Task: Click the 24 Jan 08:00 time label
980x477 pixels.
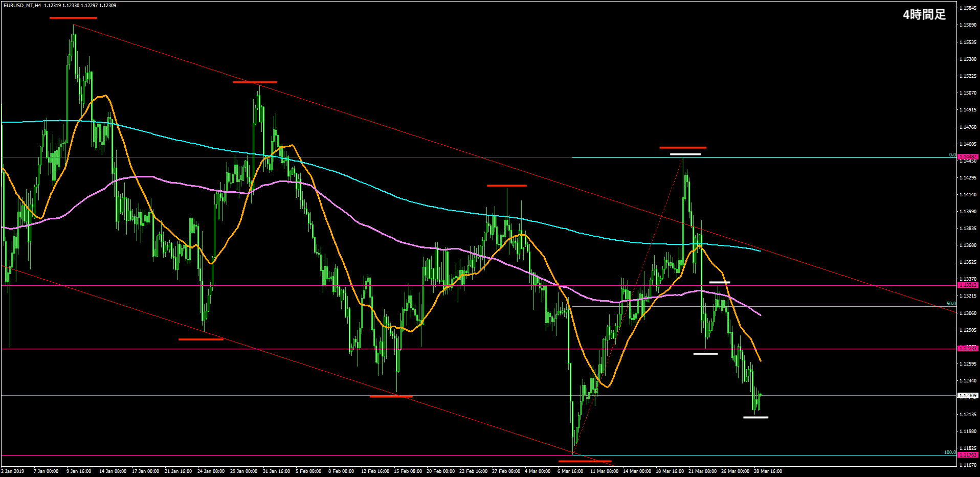Action: 211,471
